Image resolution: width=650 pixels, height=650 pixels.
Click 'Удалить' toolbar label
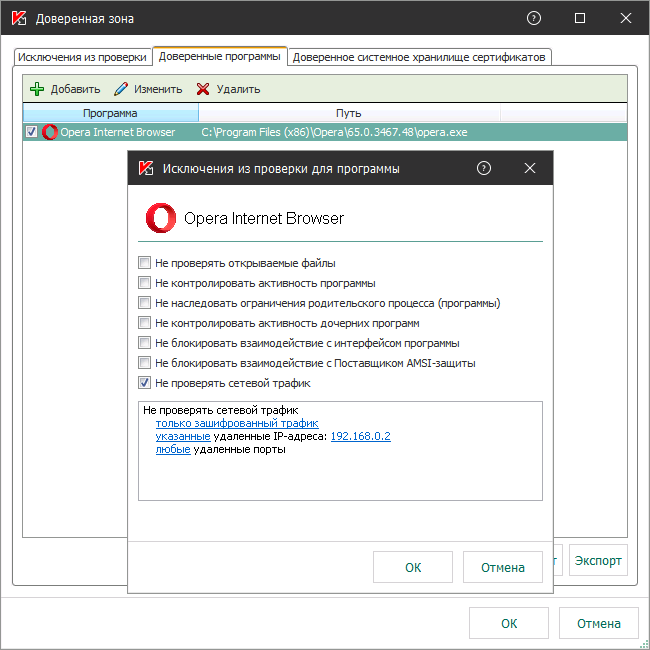coord(238,89)
